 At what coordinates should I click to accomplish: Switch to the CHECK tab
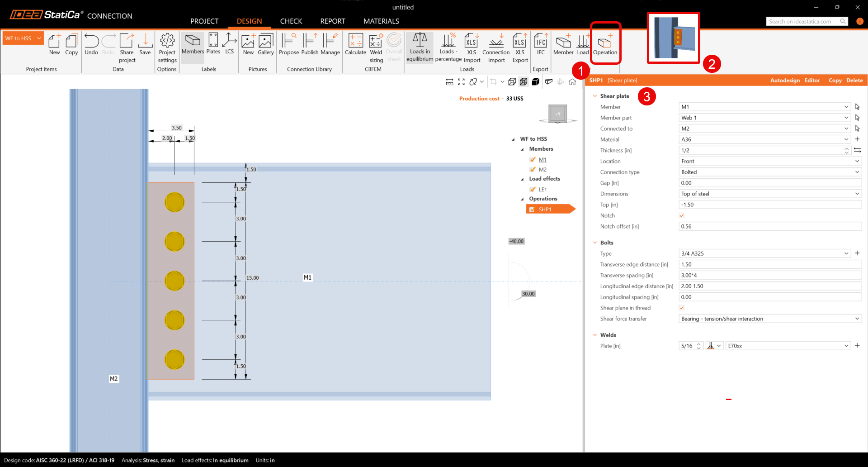coord(291,21)
